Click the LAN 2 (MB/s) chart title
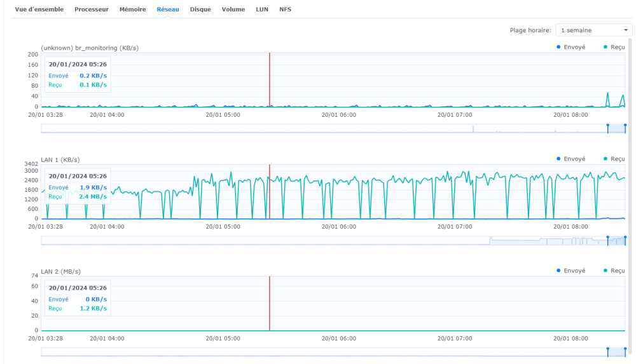 tap(61, 272)
